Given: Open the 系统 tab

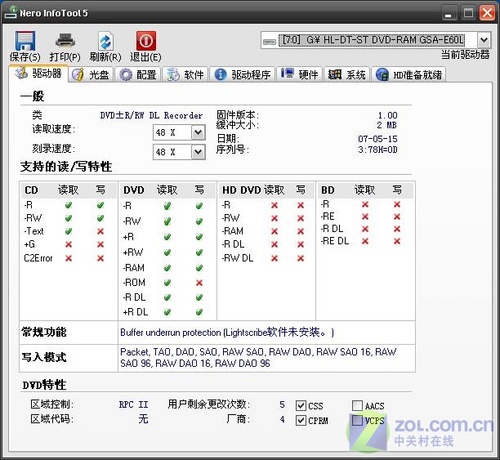Looking at the screenshot, I should (x=347, y=75).
